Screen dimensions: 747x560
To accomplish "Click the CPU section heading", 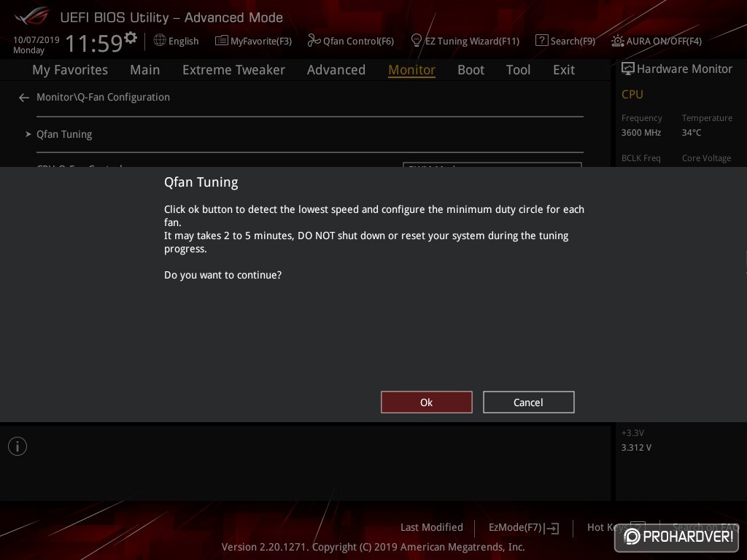I will 632,94.
